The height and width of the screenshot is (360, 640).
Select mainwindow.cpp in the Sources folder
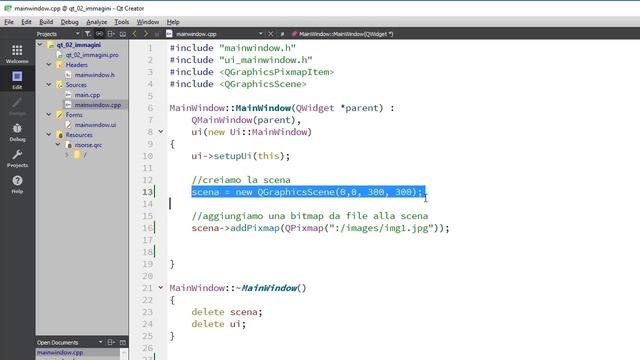[x=98, y=105]
